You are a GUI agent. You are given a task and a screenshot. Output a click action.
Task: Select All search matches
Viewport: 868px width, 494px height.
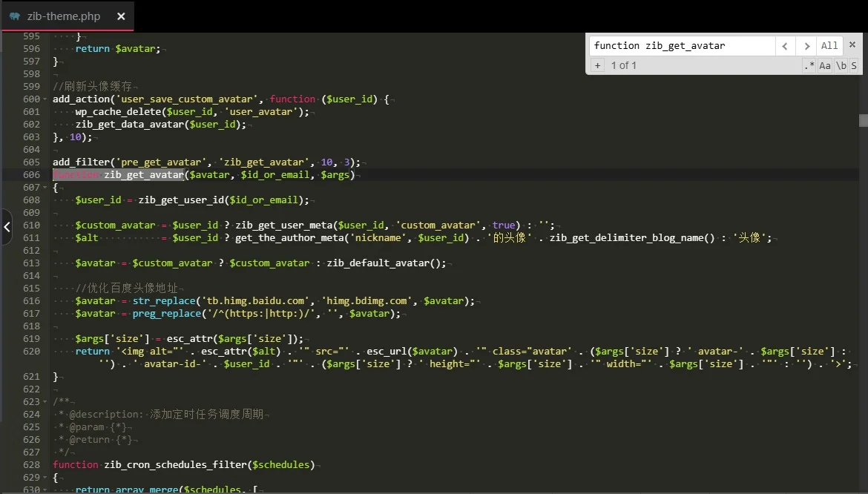pos(829,46)
